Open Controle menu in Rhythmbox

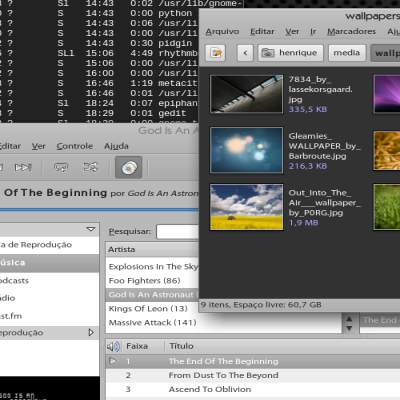(75, 146)
